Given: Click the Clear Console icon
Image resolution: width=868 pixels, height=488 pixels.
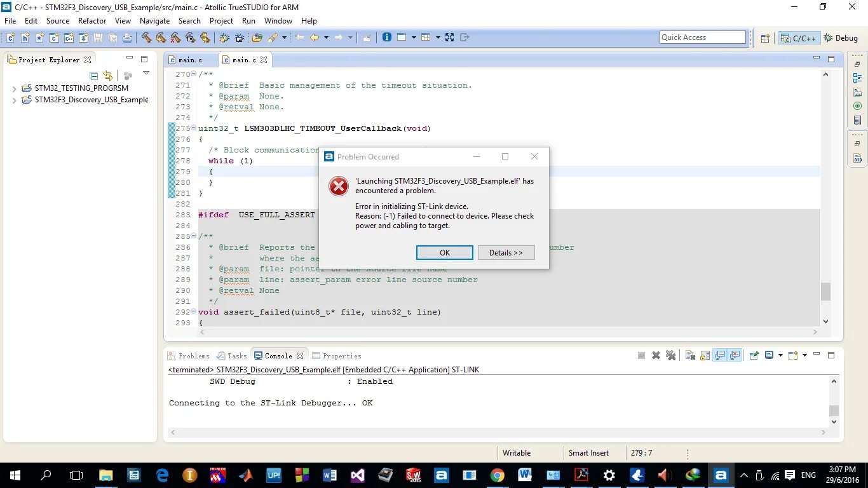Looking at the screenshot, I should [691, 355].
